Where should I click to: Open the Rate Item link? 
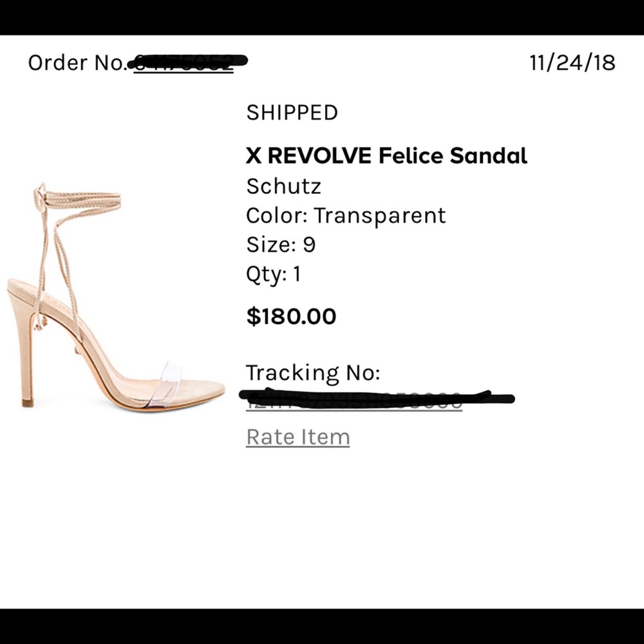point(297,437)
